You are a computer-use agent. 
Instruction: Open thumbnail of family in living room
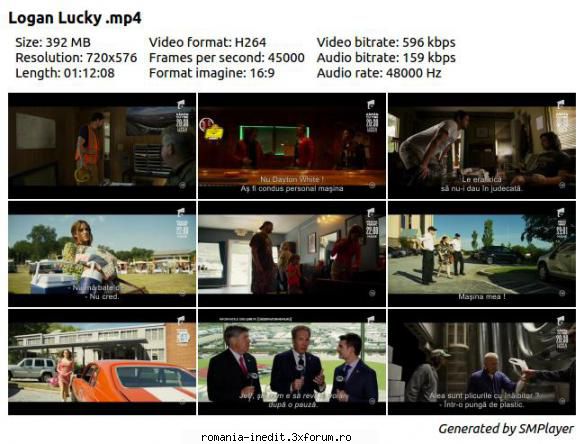[292, 254]
